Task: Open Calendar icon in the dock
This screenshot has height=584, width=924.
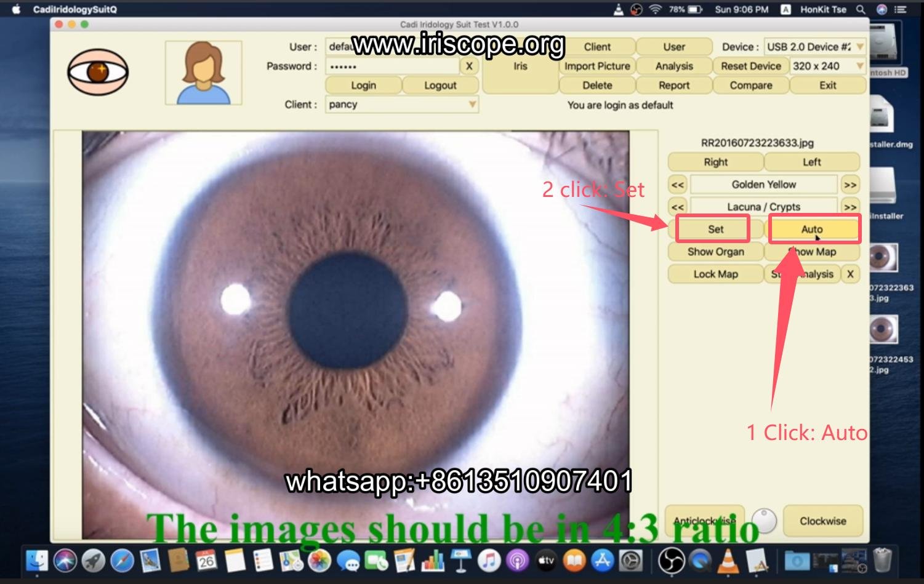Action: (x=206, y=561)
